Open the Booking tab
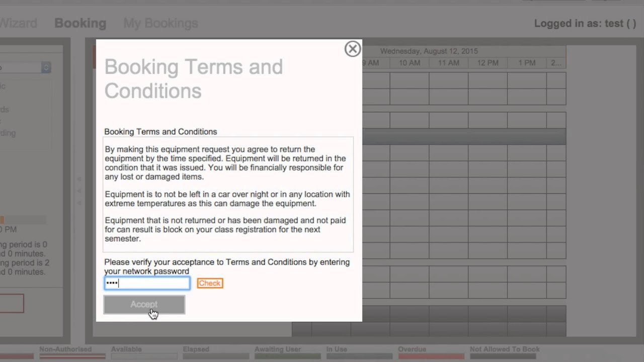This screenshot has width=644, height=362. click(80, 23)
